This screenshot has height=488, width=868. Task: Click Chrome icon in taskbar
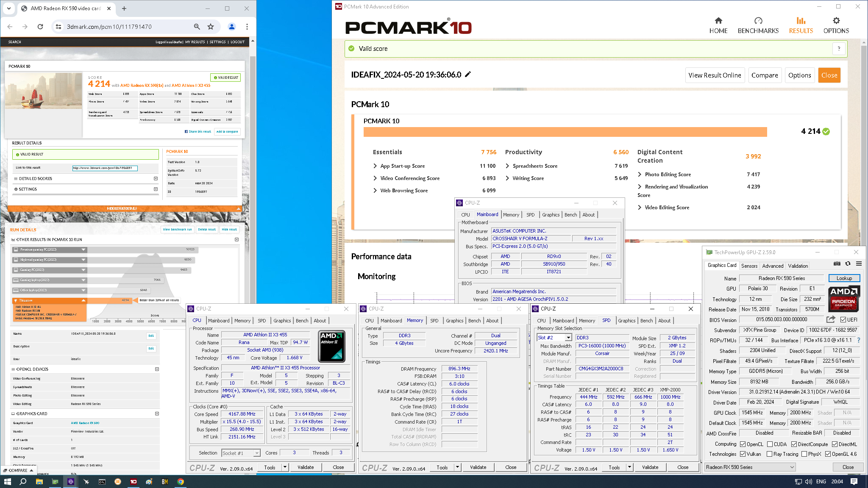[181, 482]
